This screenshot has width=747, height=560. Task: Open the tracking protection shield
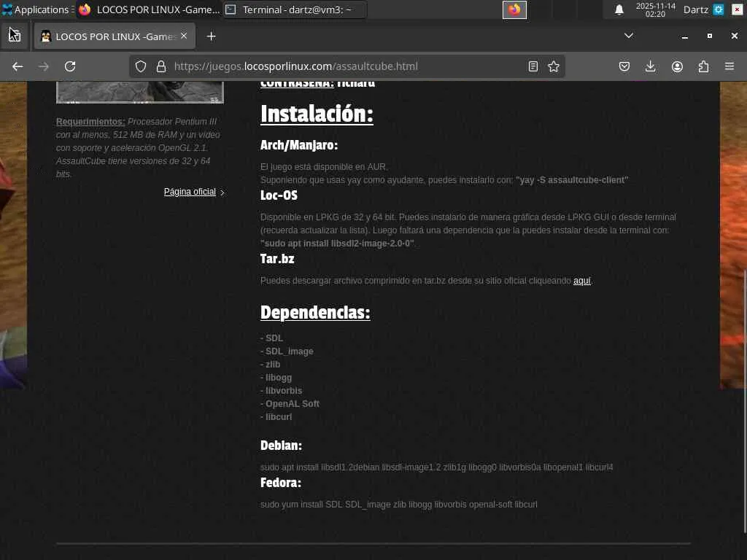[x=141, y=66]
